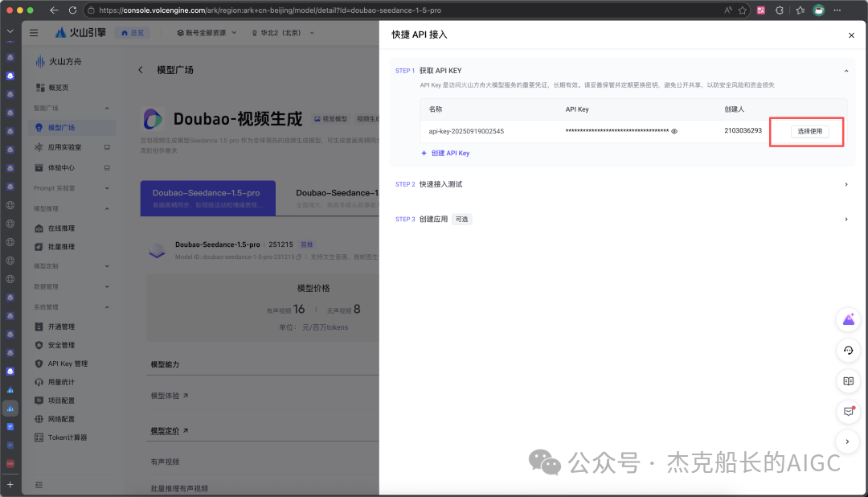Reload the current browser page
The height and width of the screenshot is (497, 868).
72,10
